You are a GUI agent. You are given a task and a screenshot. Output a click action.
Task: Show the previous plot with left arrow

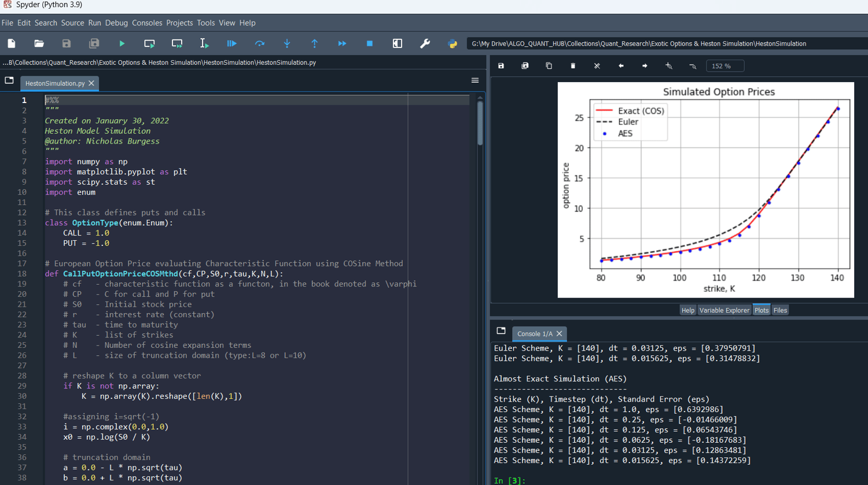pyautogui.click(x=621, y=66)
